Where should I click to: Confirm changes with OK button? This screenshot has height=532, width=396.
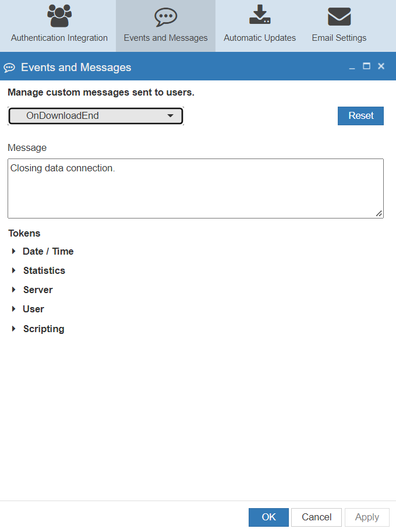(268, 517)
